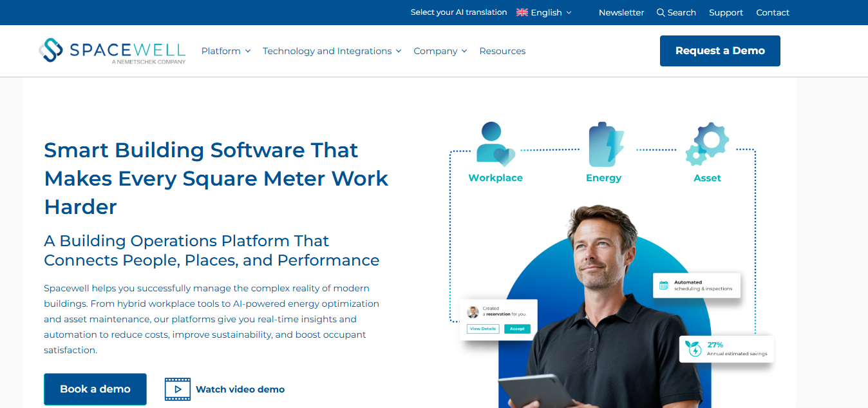Click the 27% annual estimated savings card
The height and width of the screenshot is (408, 868).
726,349
